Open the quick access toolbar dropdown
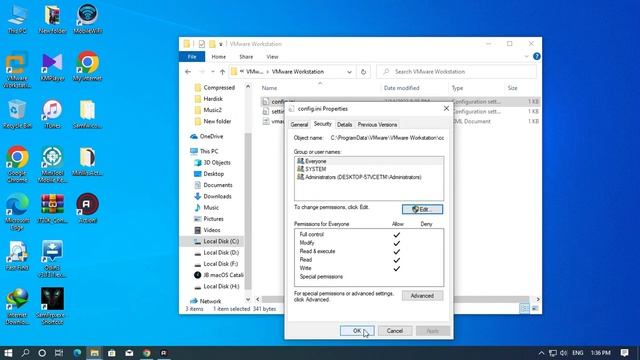This screenshot has width=640, height=360. (x=221, y=44)
